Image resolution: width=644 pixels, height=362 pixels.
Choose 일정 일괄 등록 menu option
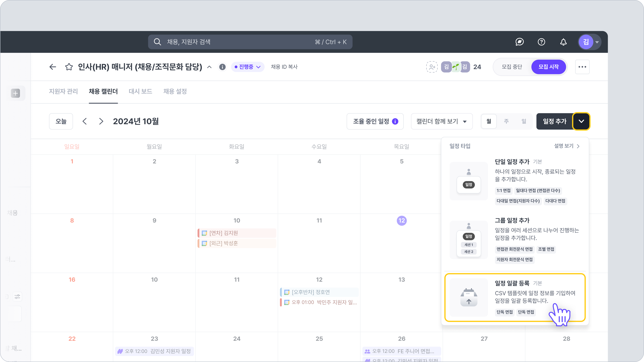[x=515, y=297]
